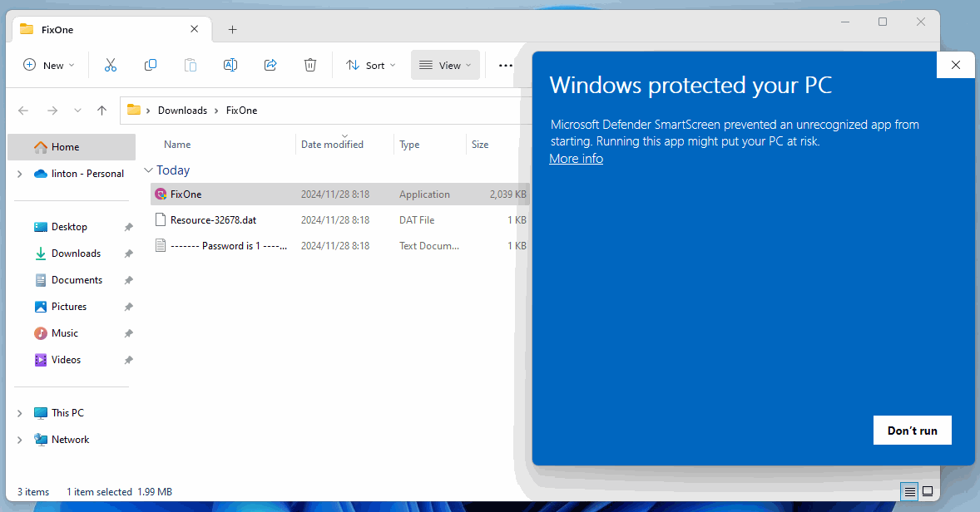Add a new Explorer tab
980x512 pixels.
point(232,29)
